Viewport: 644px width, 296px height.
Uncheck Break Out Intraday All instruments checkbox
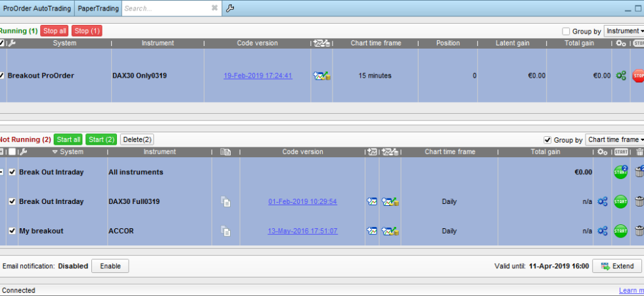tap(12, 172)
